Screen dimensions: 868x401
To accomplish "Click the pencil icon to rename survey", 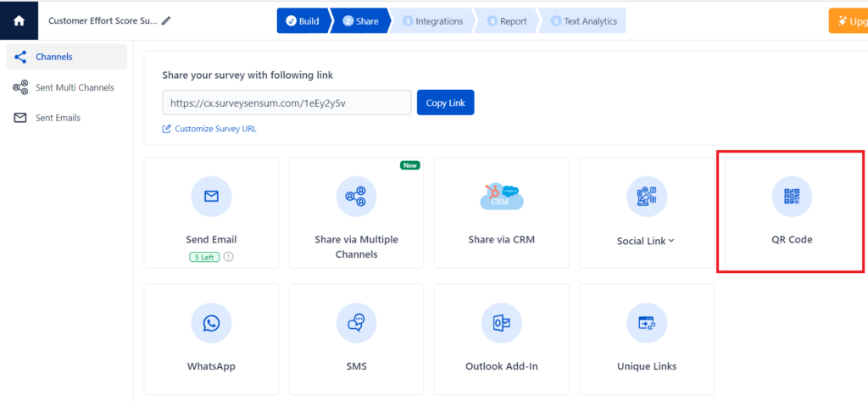I will click(x=166, y=21).
